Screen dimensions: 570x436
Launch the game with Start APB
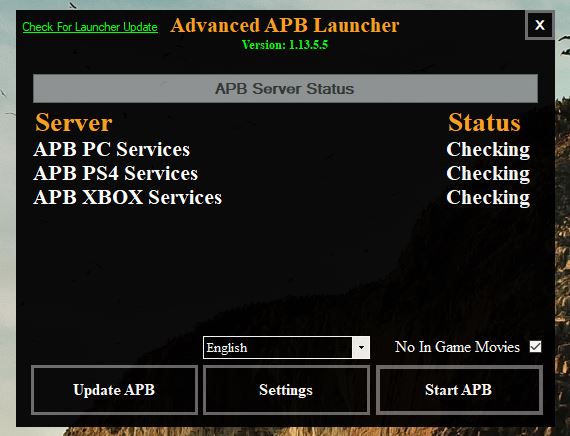click(x=459, y=390)
